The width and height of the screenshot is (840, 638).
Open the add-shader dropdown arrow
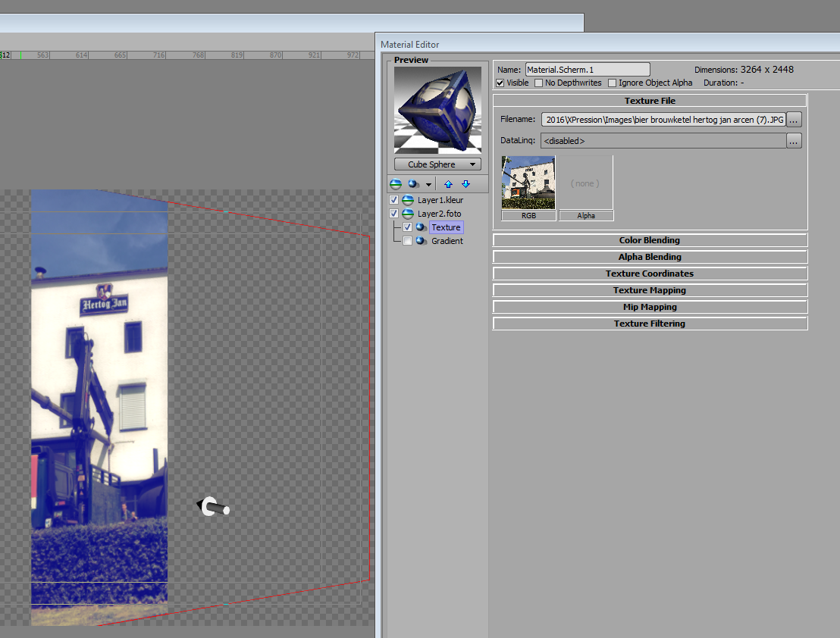coord(429,184)
